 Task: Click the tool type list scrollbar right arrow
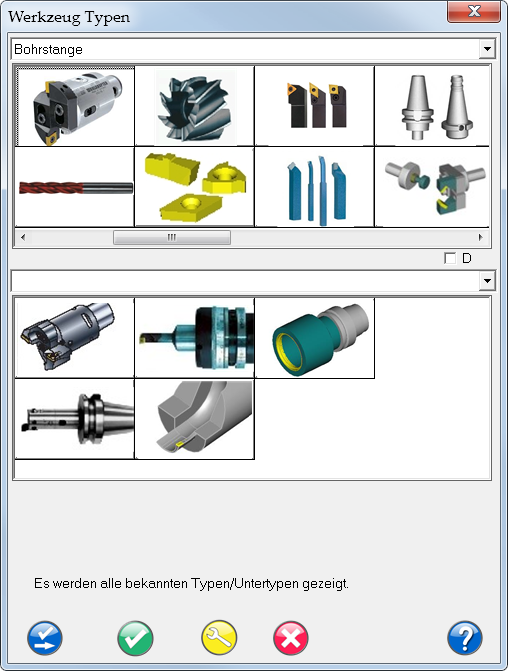pyautogui.click(x=481, y=237)
